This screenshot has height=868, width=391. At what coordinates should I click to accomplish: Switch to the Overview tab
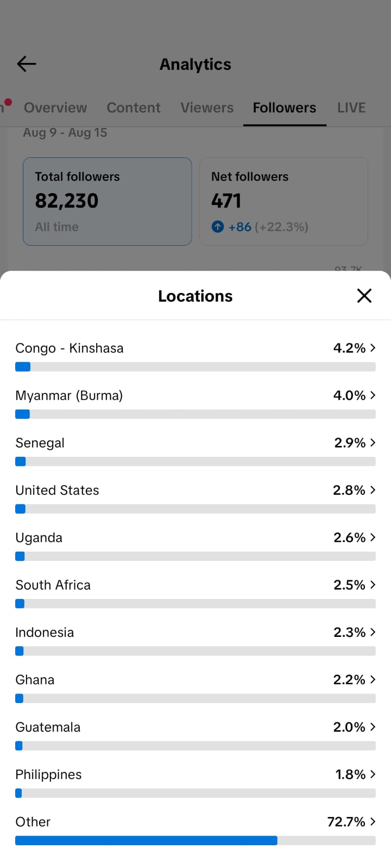[55, 107]
